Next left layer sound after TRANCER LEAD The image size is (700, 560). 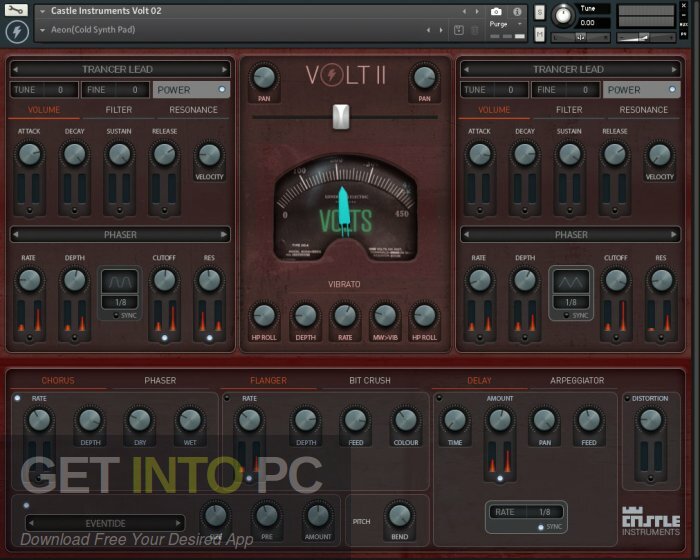point(224,70)
